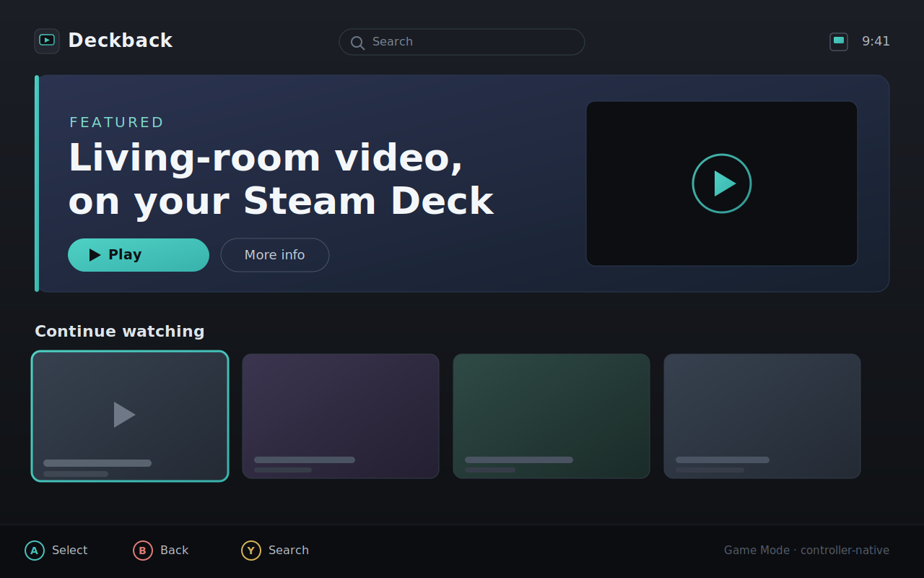Click the Back label in footer

pyautogui.click(x=175, y=551)
